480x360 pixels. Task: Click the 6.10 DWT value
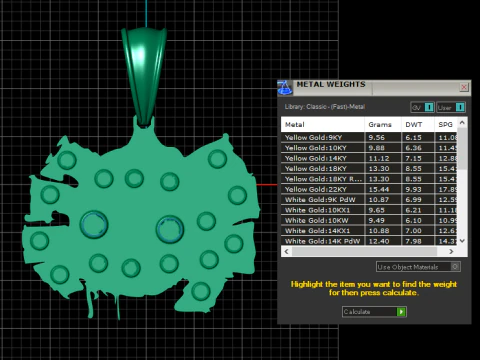pyautogui.click(x=413, y=220)
